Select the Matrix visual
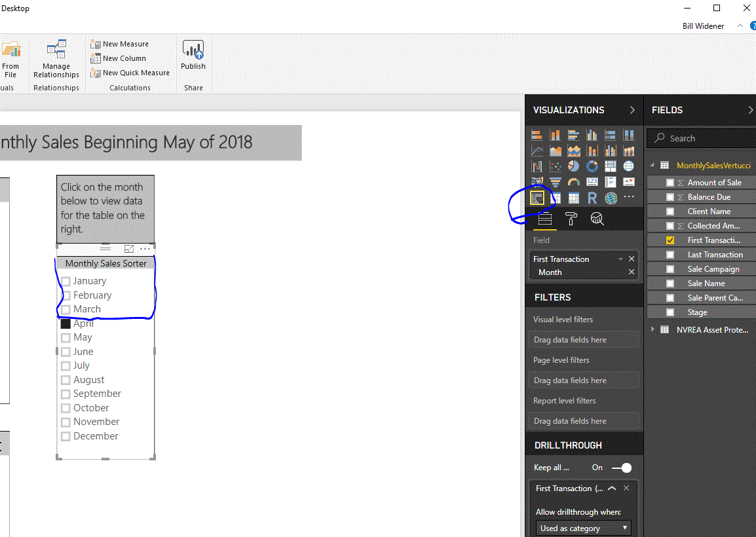Viewport: 756px width, 537px height. [x=573, y=198]
